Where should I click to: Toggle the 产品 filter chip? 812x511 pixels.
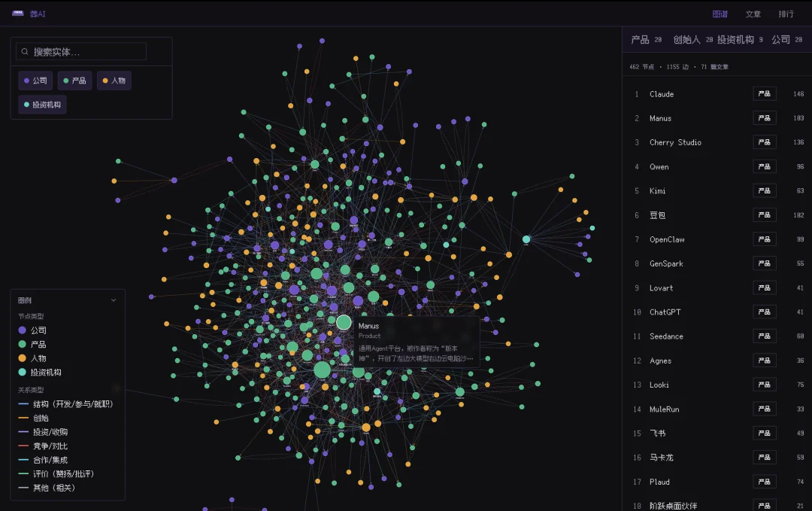tap(75, 81)
